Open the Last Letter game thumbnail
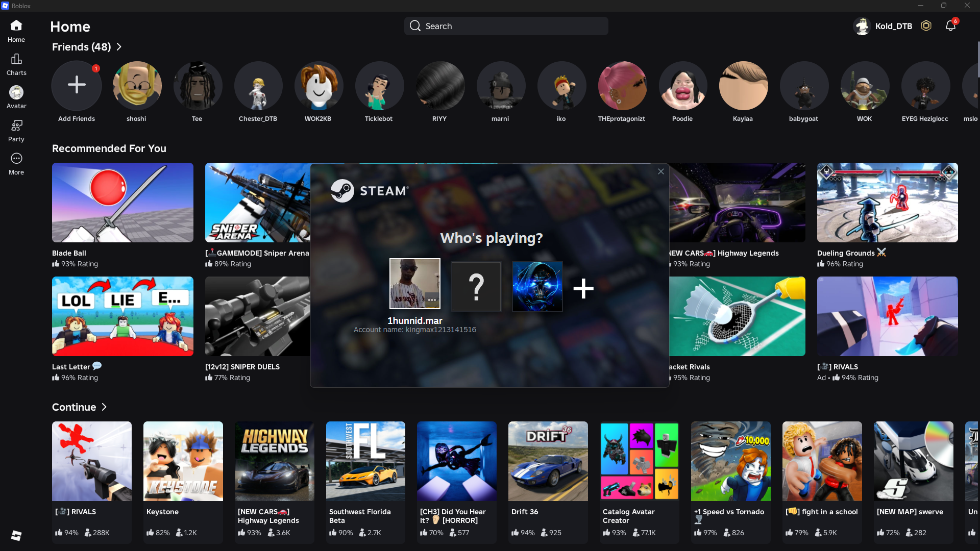Screen dimensions: 980x551 pos(122,316)
